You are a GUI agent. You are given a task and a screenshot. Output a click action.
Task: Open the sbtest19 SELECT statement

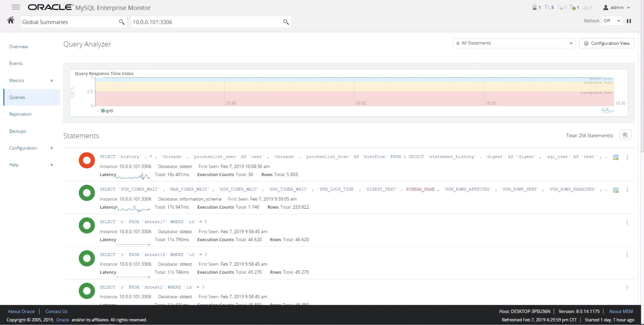(x=153, y=255)
